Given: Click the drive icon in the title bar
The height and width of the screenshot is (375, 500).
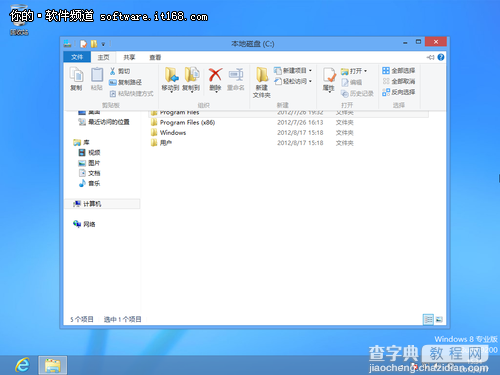Looking at the screenshot, I should tap(68, 43).
